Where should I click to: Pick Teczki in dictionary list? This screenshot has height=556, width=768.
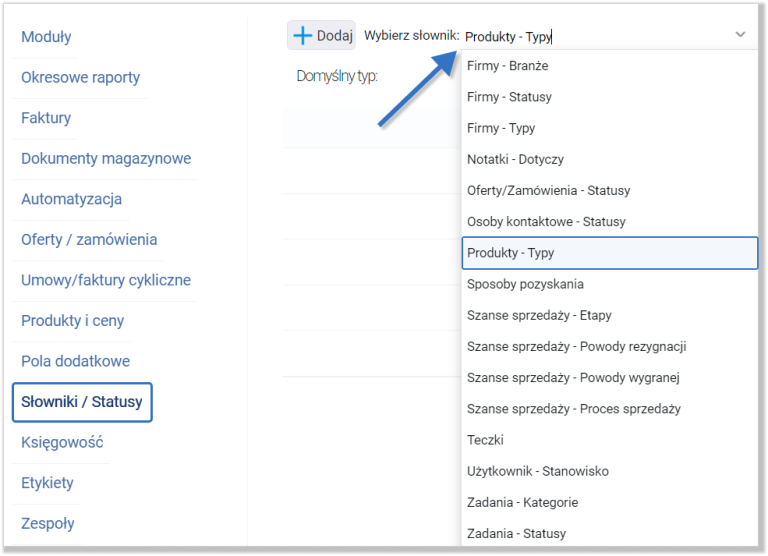coord(485,440)
